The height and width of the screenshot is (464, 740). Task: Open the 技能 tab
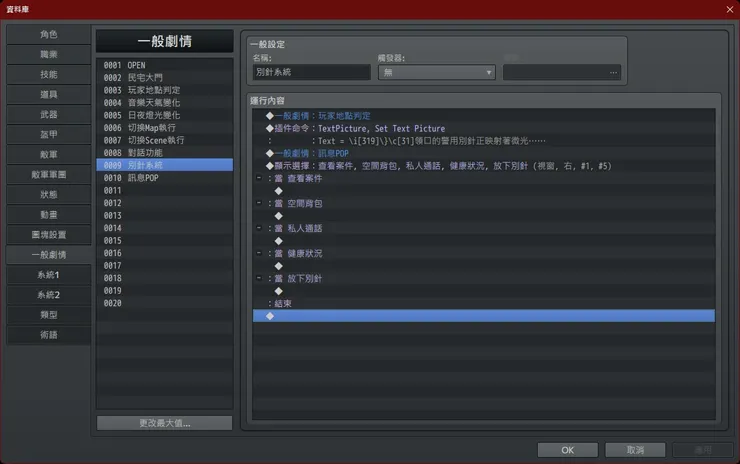click(49, 75)
